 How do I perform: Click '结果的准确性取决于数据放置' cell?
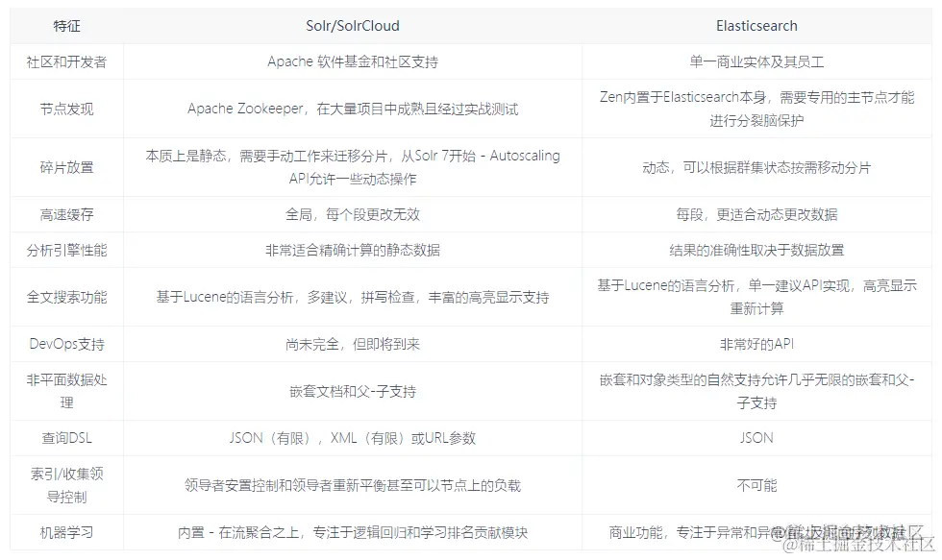(756, 250)
